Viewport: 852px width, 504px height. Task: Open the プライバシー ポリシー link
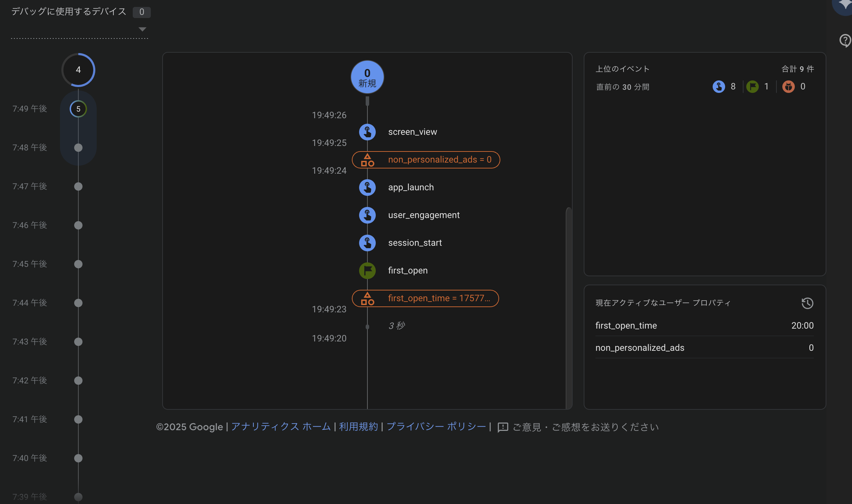click(436, 427)
